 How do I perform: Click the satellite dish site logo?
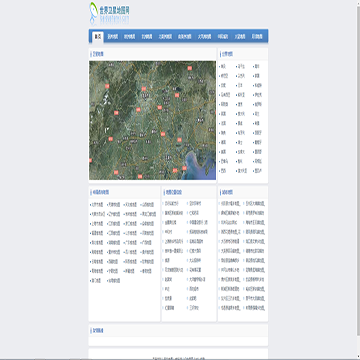tap(109, 13)
